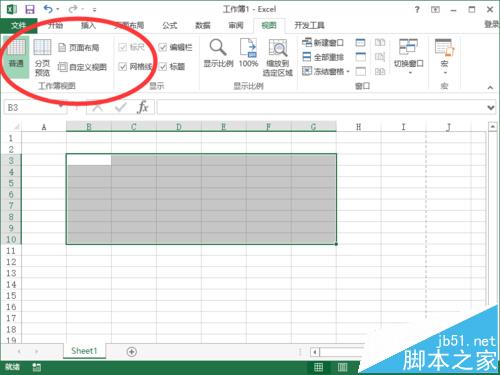Select column H header
The image size is (500, 375).
point(358,127)
